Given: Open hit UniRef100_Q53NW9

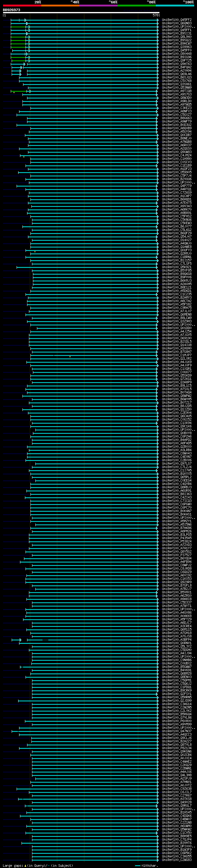Looking at the screenshot, I should tap(177, 88).
